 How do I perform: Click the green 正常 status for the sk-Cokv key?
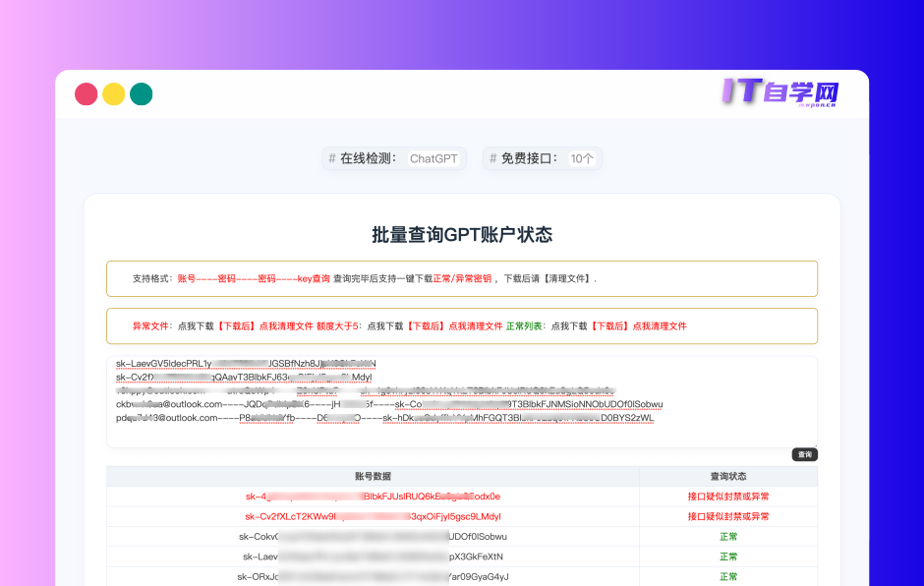729,536
